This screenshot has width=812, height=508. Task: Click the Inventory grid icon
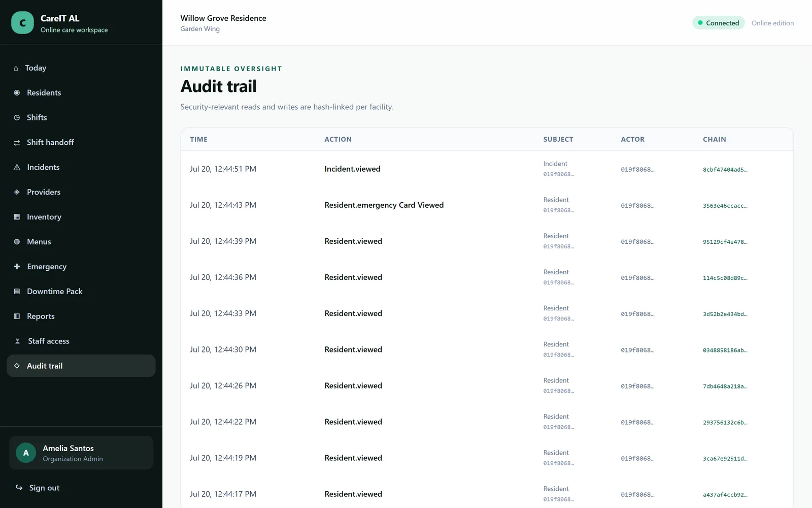tap(17, 217)
